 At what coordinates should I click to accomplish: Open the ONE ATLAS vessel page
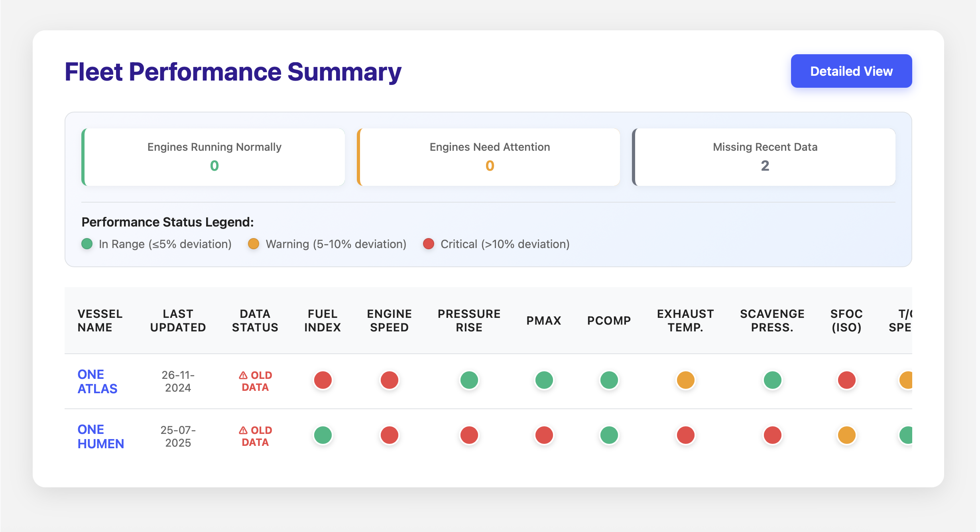pyautogui.click(x=97, y=380)
